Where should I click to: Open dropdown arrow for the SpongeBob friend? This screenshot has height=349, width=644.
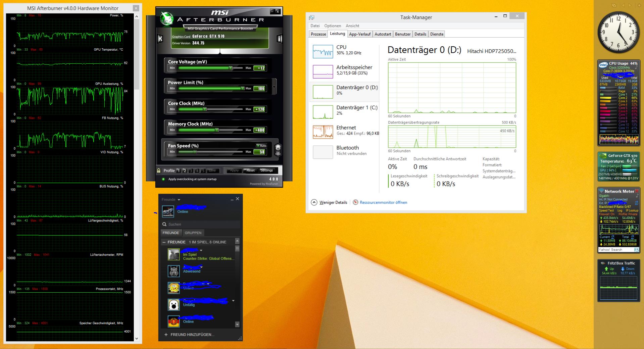click(x=208, y=284)
